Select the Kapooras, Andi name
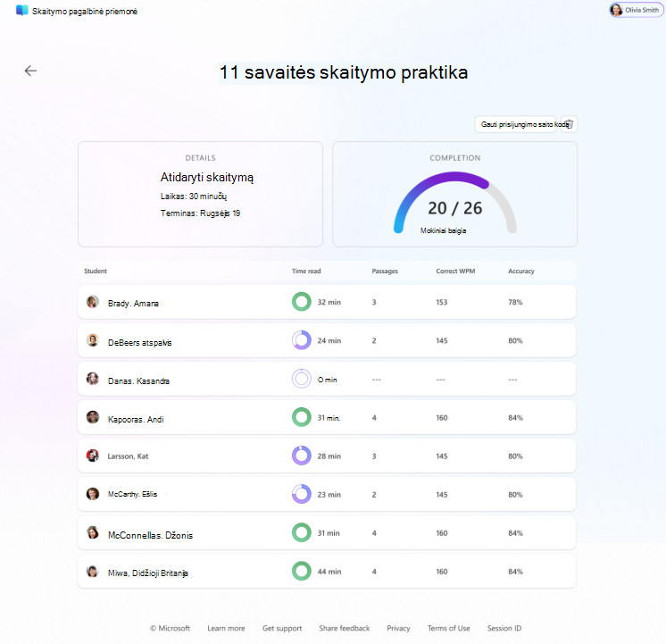The image size is (666, 644). tap(136, 419)
